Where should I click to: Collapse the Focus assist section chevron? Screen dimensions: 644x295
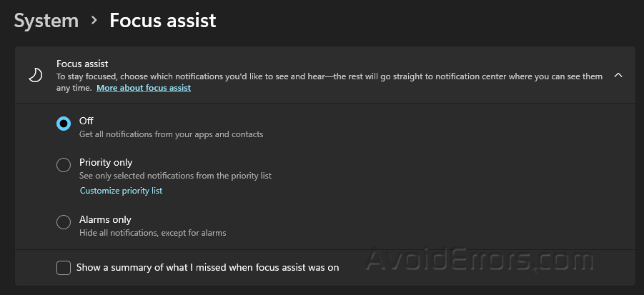[x=618, y=75]
